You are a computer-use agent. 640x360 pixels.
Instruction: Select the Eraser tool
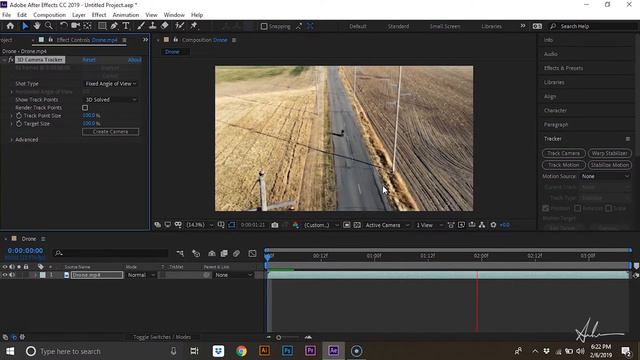(x=164, y=26)
